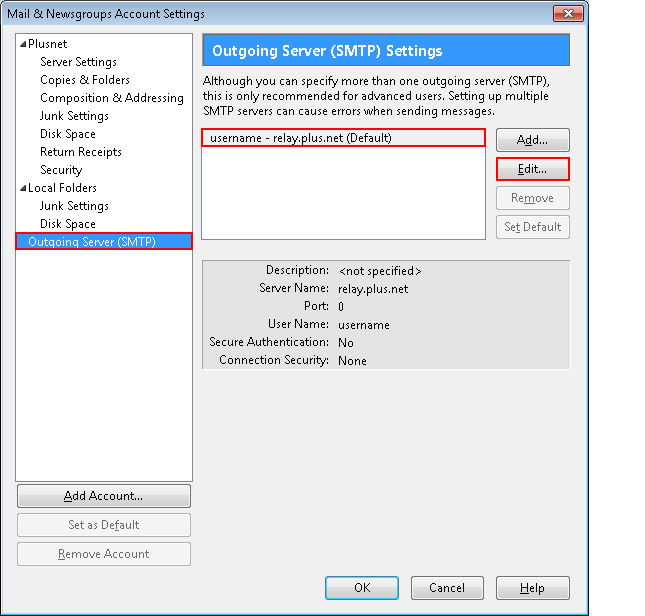The width and height of the screenshot is (645, 616).
Task: Click the Description value <not specified>
Action: [380, 271]
